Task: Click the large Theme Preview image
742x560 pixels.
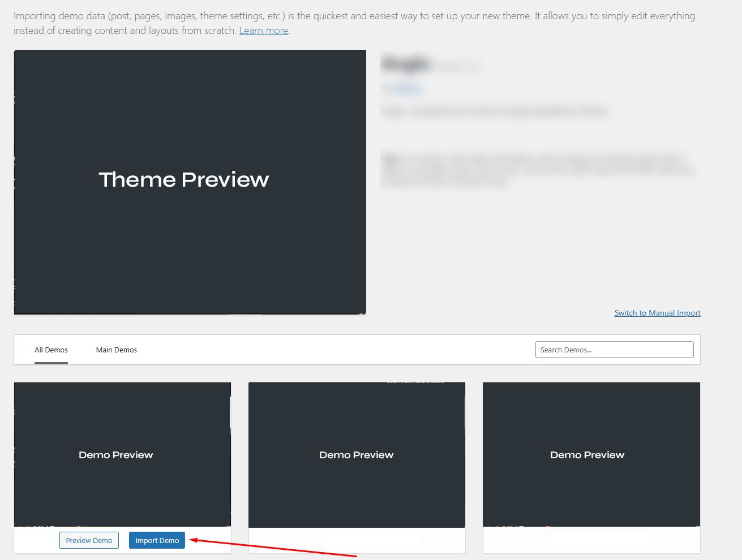Action: tap(190, 182)
